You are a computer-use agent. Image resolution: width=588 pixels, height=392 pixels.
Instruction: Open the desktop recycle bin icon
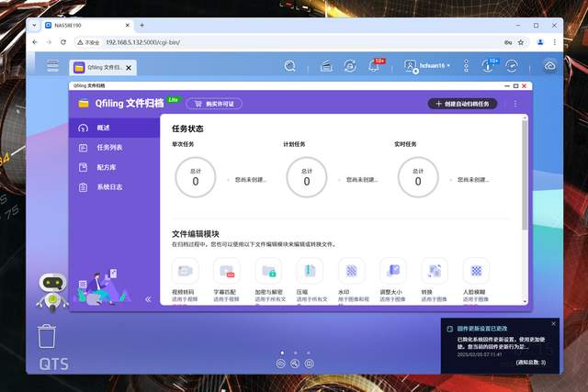(47, 336)
